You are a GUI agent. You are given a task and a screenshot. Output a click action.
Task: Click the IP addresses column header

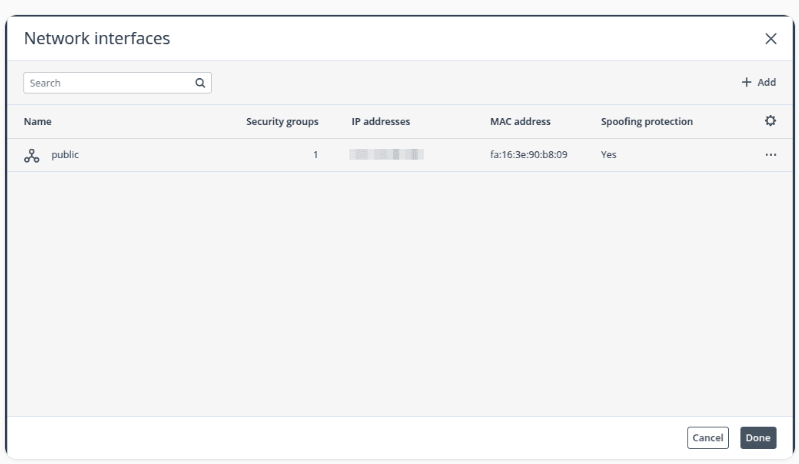(x=381, y=121)
